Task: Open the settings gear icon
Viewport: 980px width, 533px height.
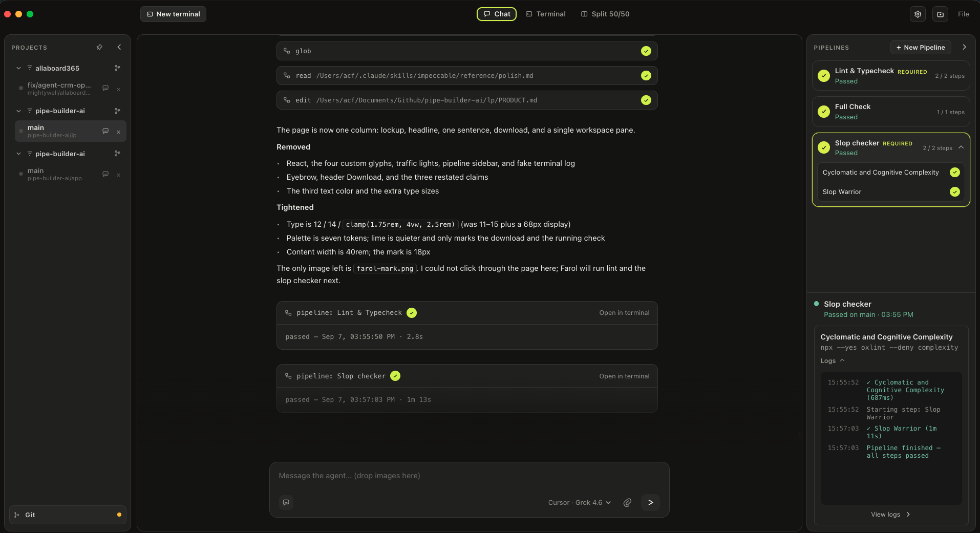Action: tap(918, 14)
